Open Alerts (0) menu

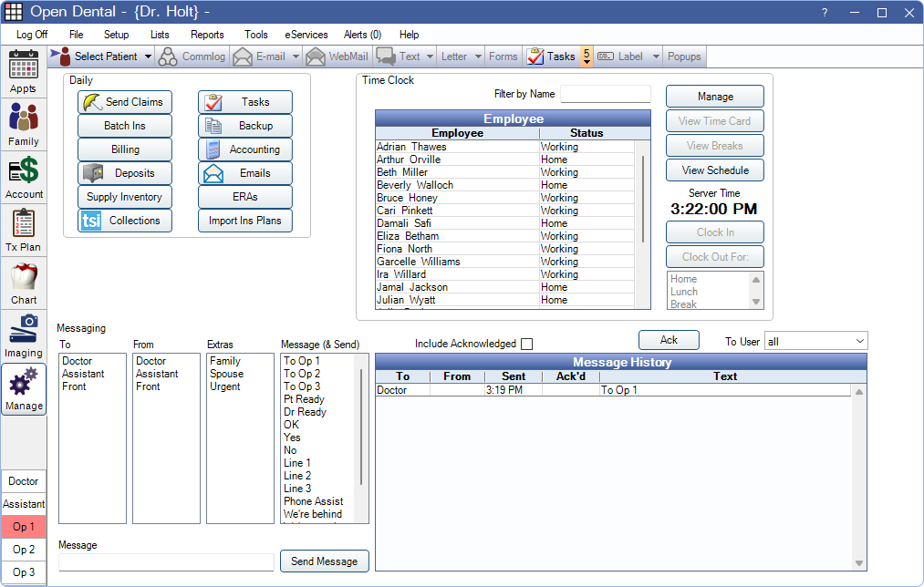[x=362, y=35]
